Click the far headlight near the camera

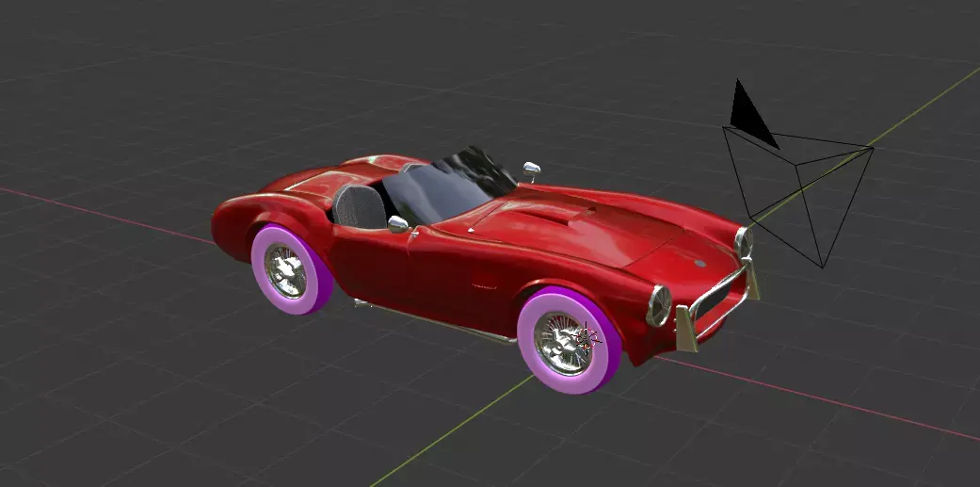click(x=743, y=242)
